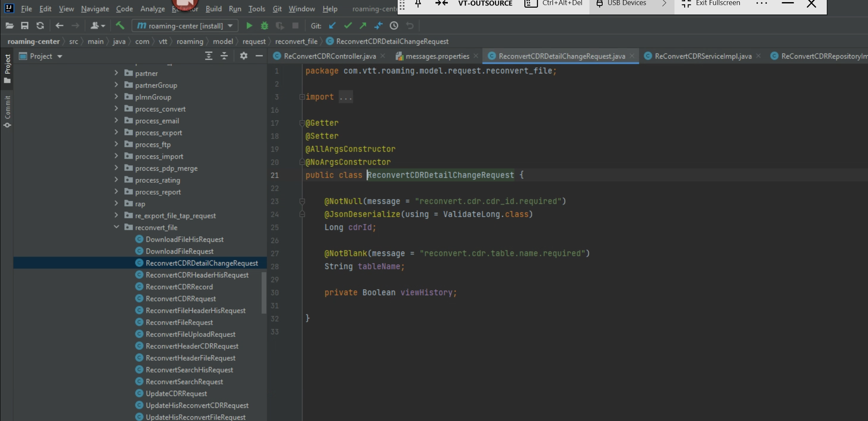Click Git Commit checkmark icon
This screenshot has height=421, width=868.
(x=348, y=26)
